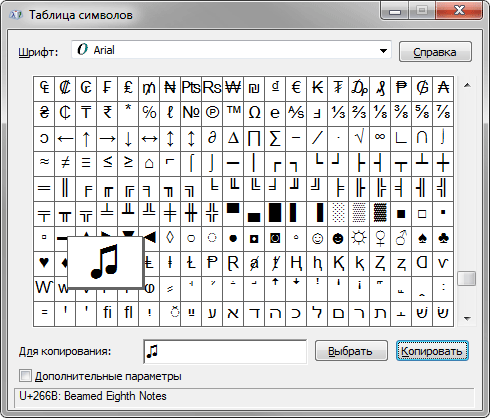Choose the almost equal ≈ symbol

click(44, 164)
